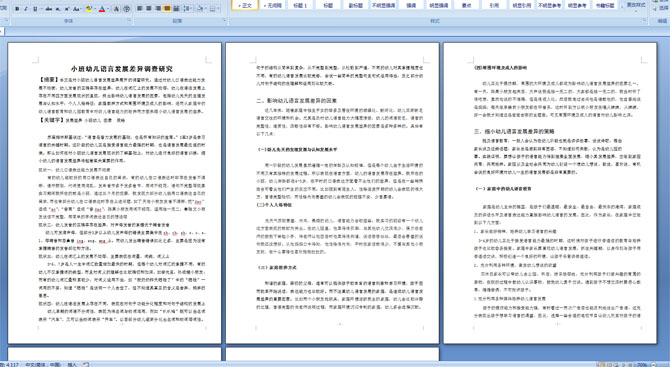Open the font dialog launcher
Image resolution: width=670 pixels, height=367 pixels.
(x=129, y=20)
